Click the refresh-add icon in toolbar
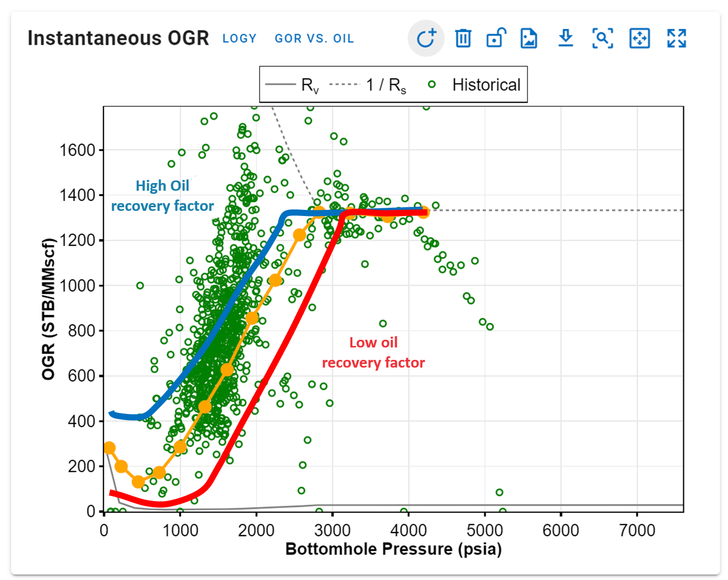This screenshot has height=580, width=728. tap(426, 38)
